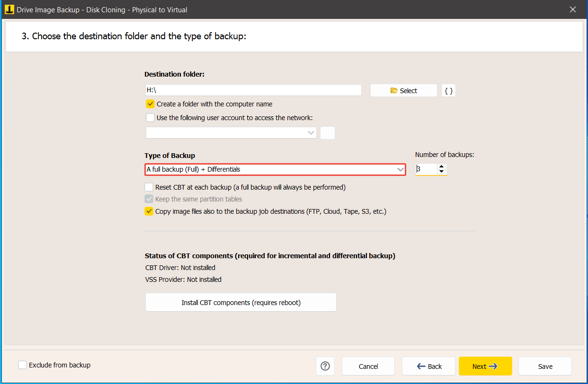Enable using a user account for network access
This screenshot has width=588, height=384.
(150, 117)
